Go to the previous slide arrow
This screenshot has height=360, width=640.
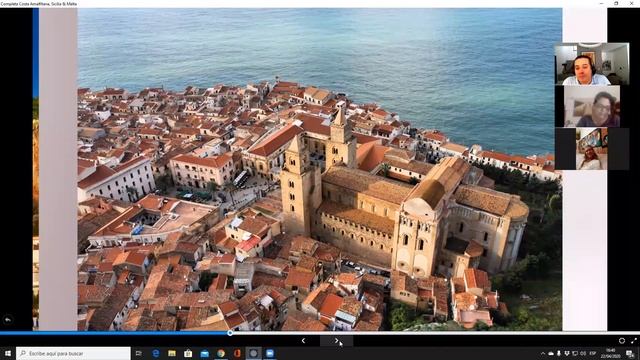coord(303,341)
